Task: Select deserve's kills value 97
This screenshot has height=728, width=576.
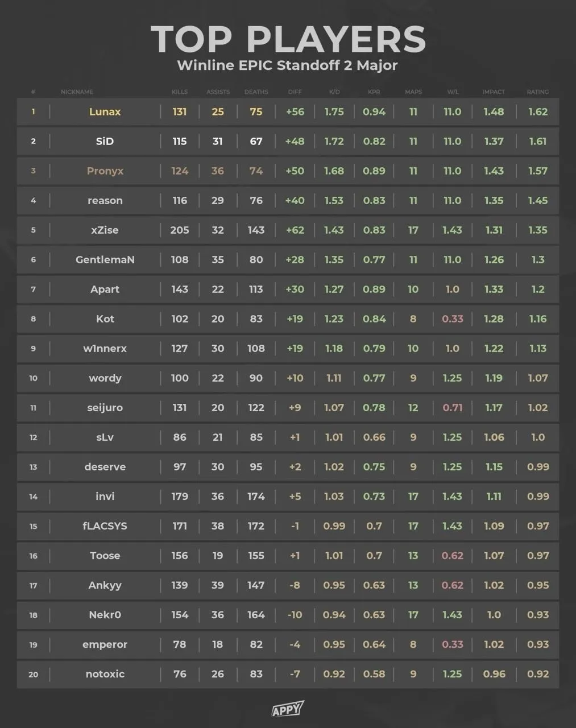Action: (180, 467)
